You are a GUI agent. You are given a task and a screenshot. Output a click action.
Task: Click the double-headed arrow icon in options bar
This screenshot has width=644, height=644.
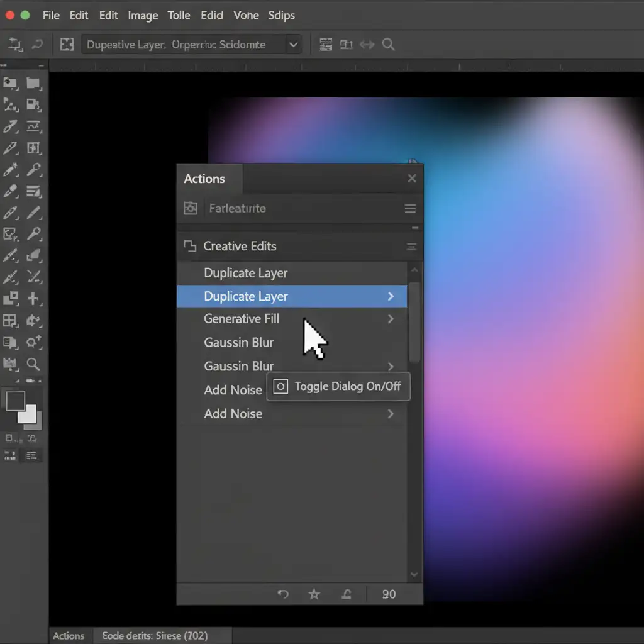(367, 45)
